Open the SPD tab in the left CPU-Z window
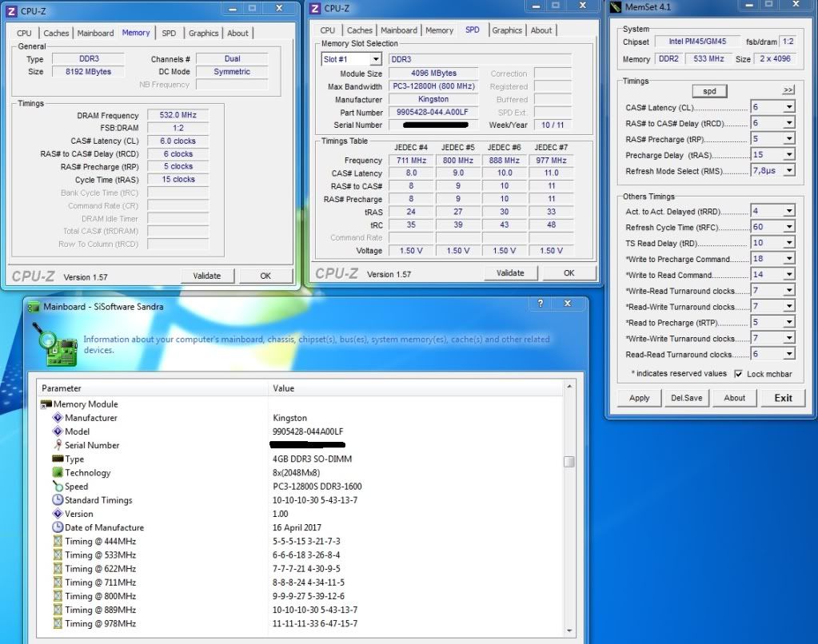 [x=169, y=33]
